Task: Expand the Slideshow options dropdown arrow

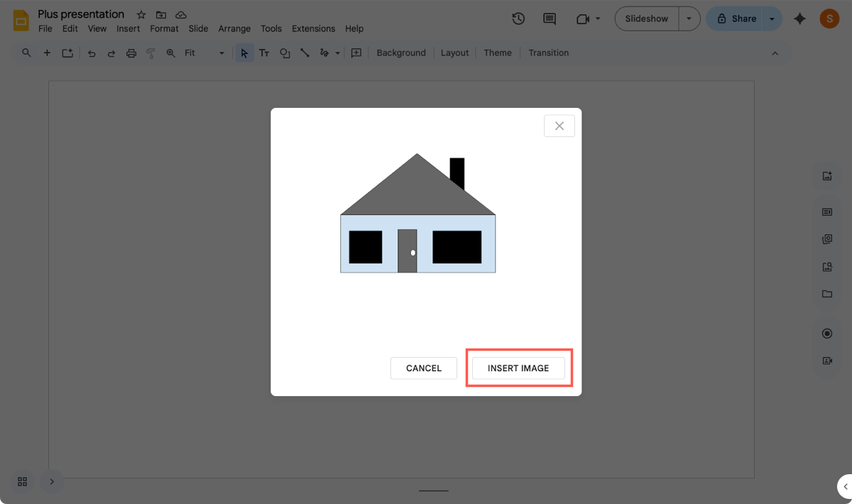Action: point(689,19)
